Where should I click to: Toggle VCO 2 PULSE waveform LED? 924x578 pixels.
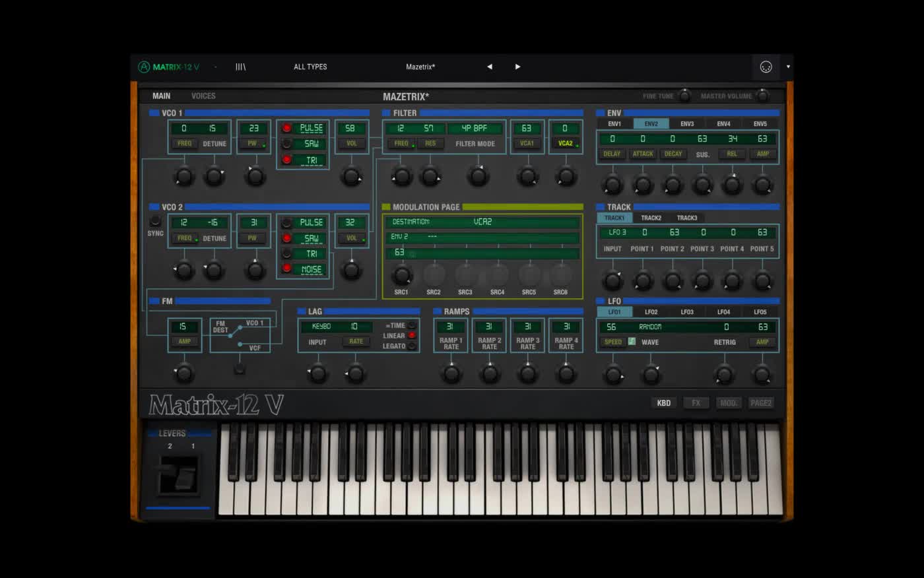[287, 222]
